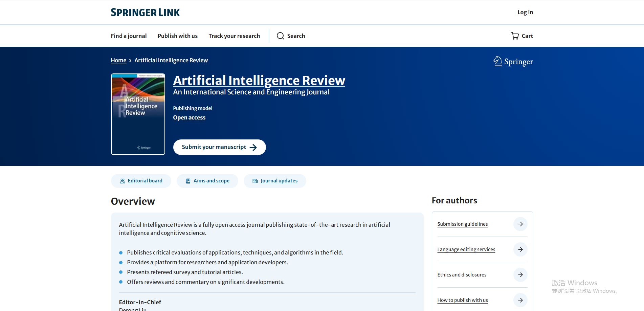Viewport: 644px width, 311px height.
Task: Click the Aims and scope document icon
Action: tap(188, 181)
